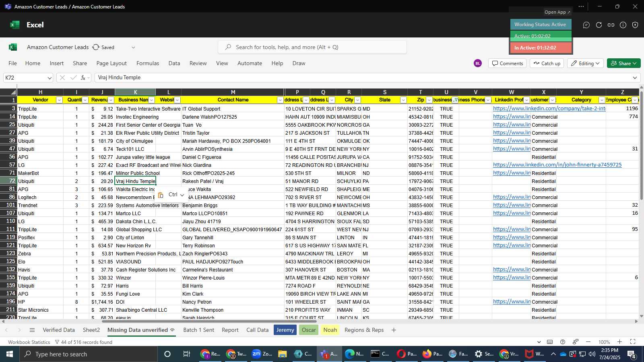Click Open App link in the overlay
Image resolution: width=644 pixels, height=362 pixels.
(x=557, y=12)
